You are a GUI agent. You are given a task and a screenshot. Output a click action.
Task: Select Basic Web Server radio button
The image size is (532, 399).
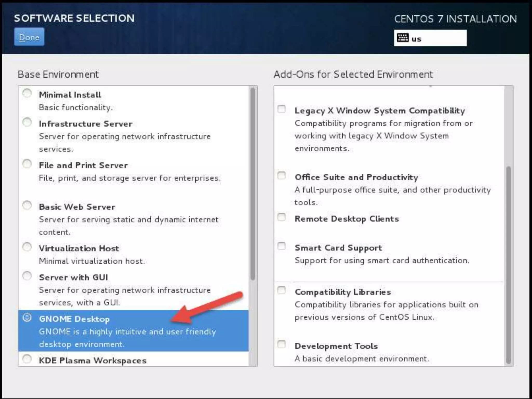pos(27,205)
